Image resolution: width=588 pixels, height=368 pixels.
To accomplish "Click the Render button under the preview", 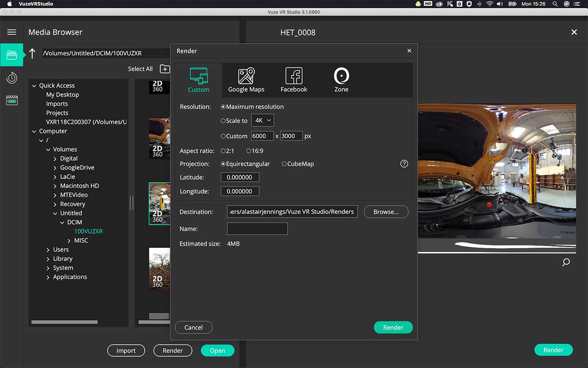I will tap(554, 350).
